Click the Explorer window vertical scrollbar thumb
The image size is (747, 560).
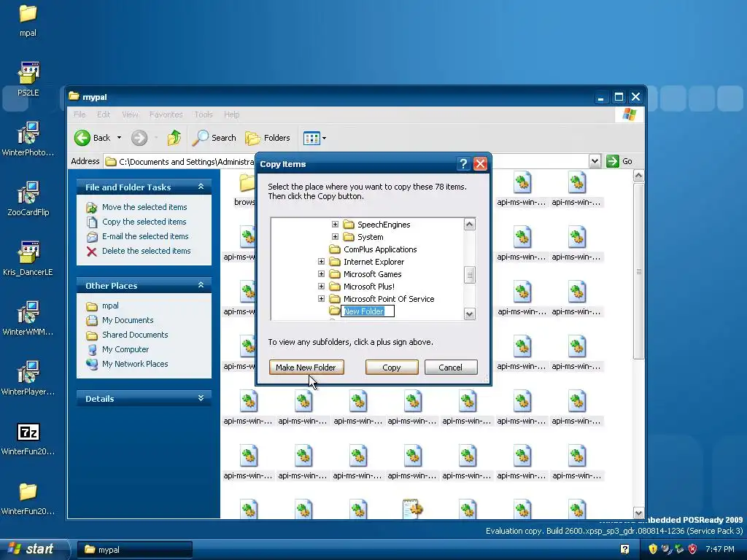(639, 271)
